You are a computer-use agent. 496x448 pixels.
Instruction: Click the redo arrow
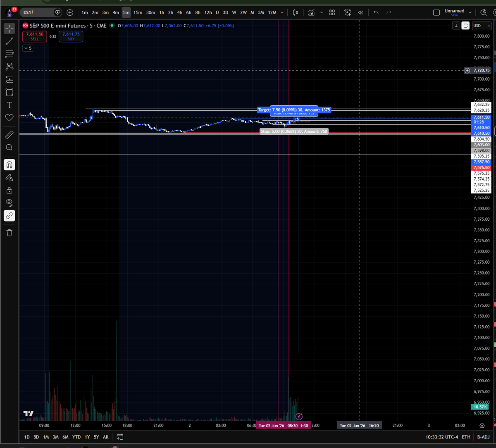(389, 12)
